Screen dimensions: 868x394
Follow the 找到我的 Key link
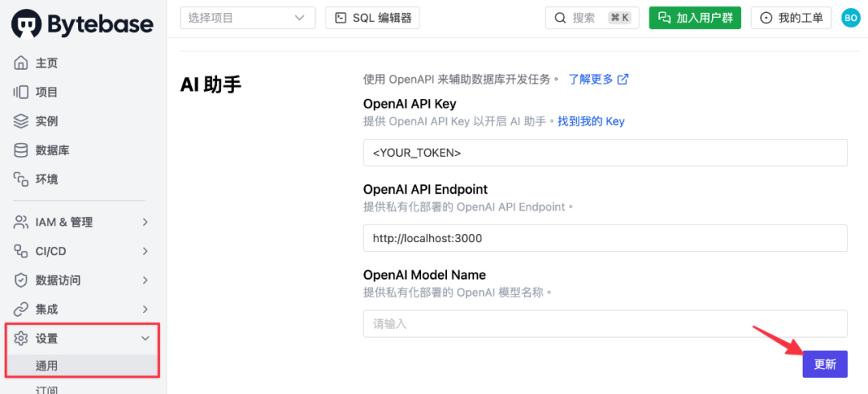click(591, 121)
